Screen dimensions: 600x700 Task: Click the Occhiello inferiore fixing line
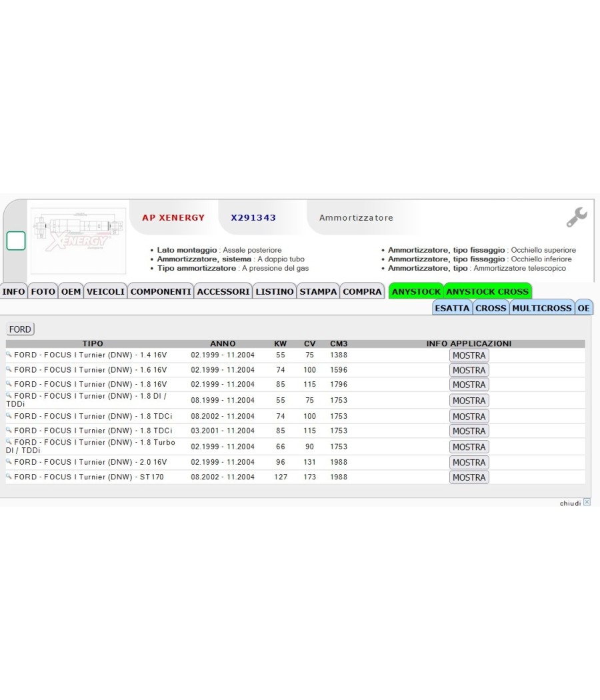tap(479, 259)
